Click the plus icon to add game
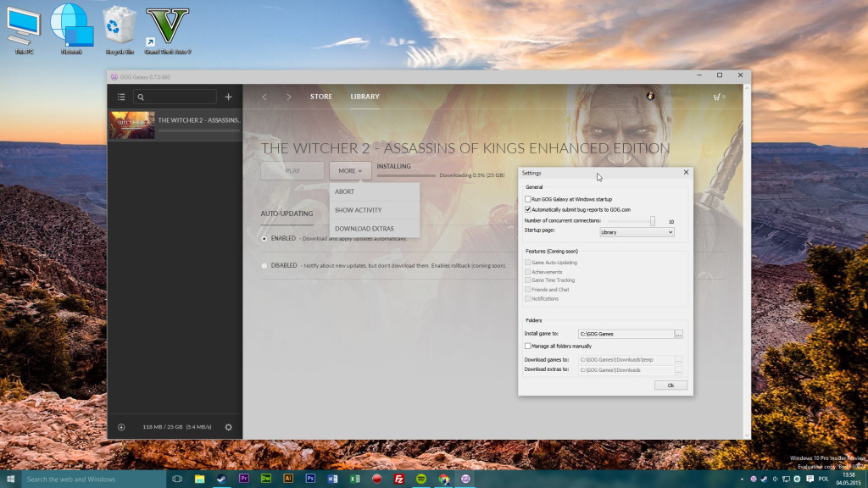 (x=228, y=97)
